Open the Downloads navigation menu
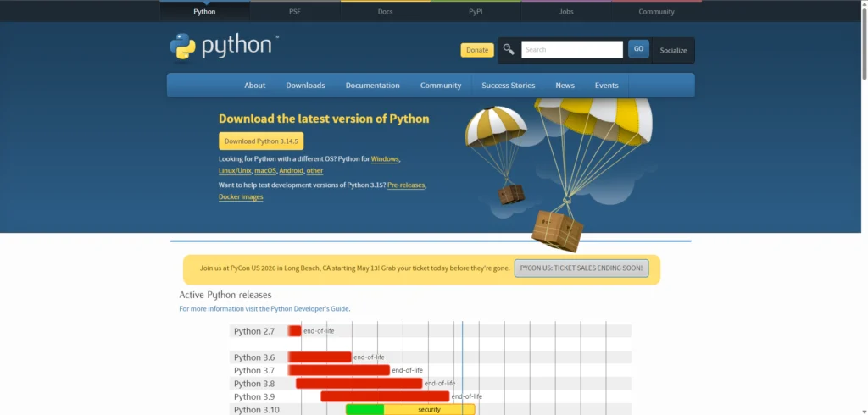This screenshot has width=868, height=415. [x=305, y=86]
